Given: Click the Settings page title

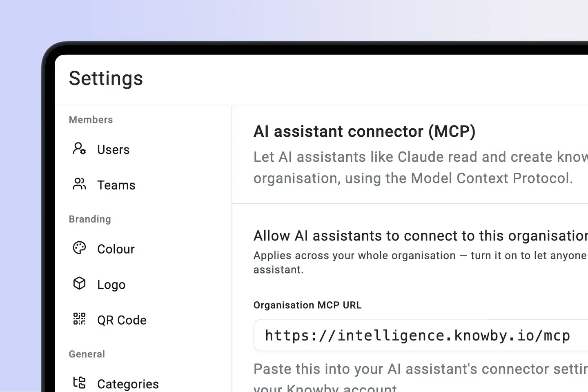Looking at the screenshot, I should pos(106,78).
